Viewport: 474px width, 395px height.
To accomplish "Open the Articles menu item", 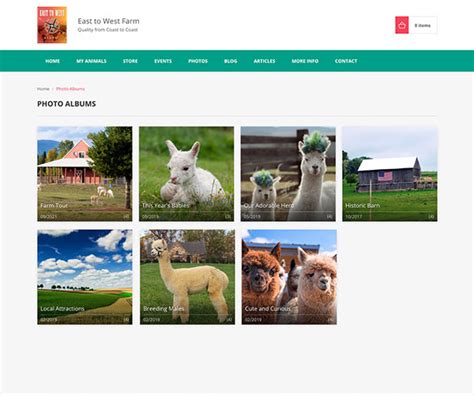I will click(264, 61).
